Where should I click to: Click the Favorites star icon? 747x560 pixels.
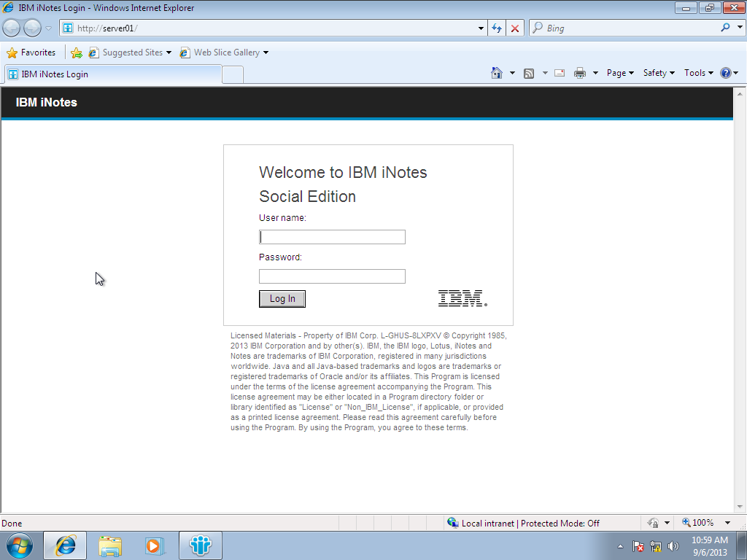[13, 52]
